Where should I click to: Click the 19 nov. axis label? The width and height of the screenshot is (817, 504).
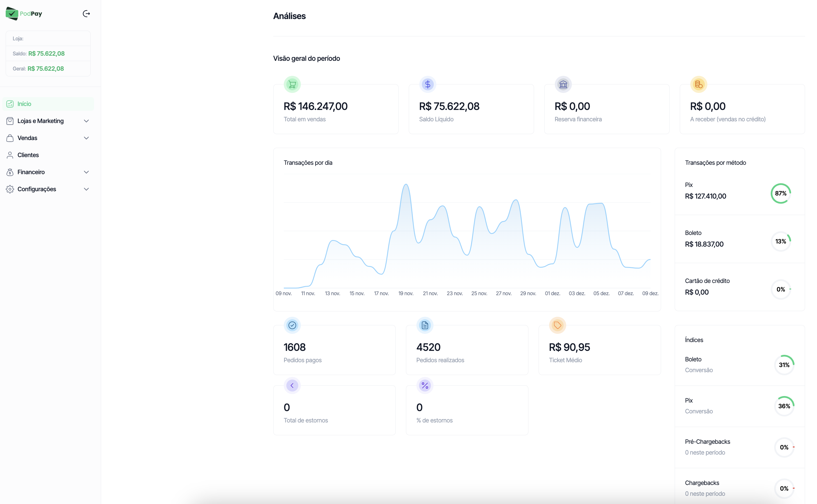pos(406,293)
